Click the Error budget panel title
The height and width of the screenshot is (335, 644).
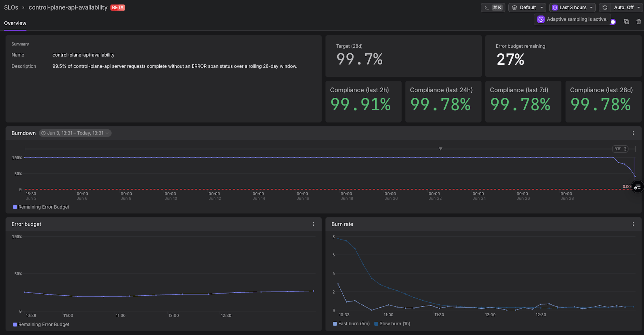click(x=26, y=224)
